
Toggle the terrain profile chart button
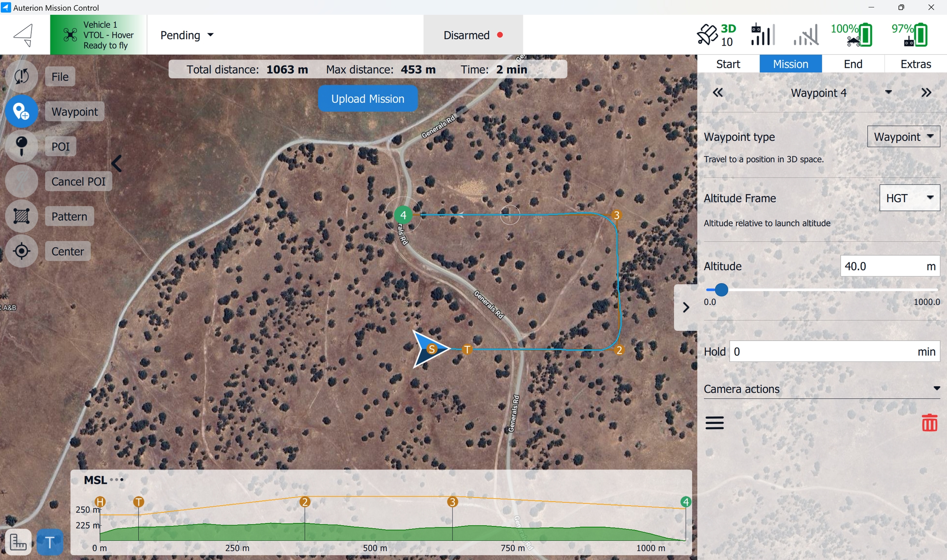tap(18, 542)
